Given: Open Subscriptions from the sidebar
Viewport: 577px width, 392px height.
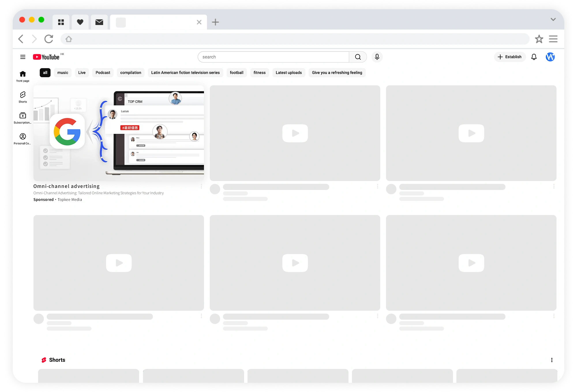Looking at the screenshot, I should tap(23, 117).
